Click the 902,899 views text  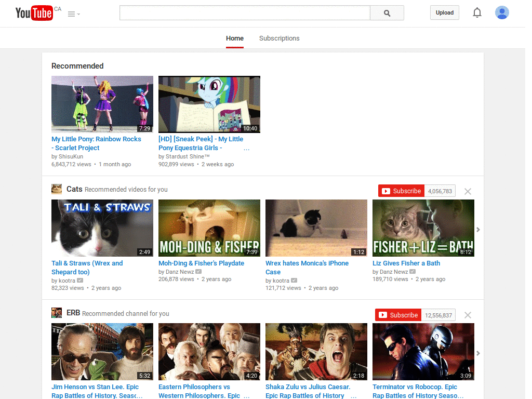click(176, 164)
